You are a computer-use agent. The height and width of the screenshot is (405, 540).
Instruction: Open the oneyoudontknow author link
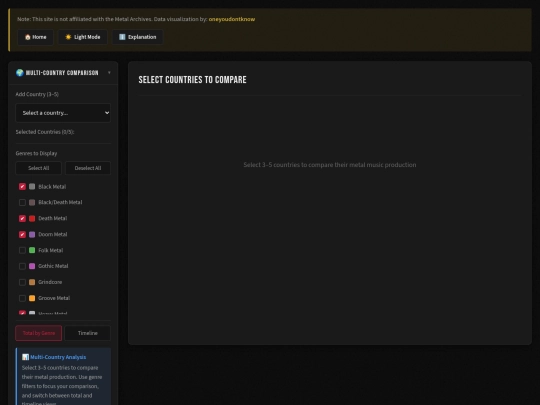pos(232,19)
